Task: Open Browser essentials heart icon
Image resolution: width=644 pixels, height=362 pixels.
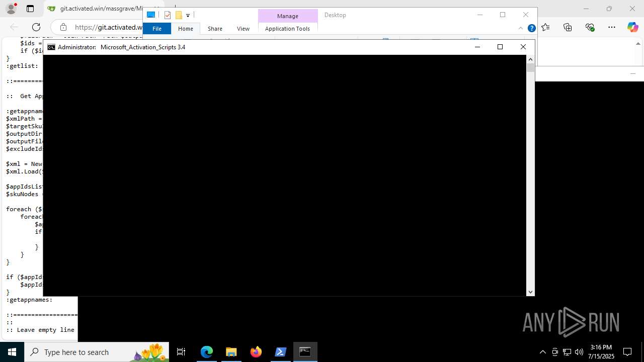Action: (590, 27)
